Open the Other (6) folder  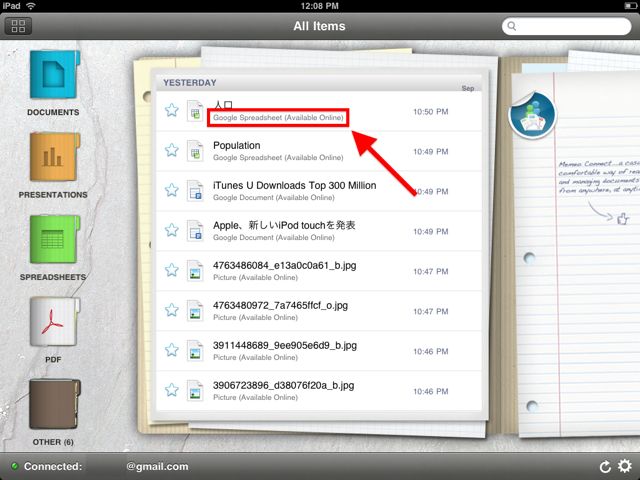tap(54, 404)
